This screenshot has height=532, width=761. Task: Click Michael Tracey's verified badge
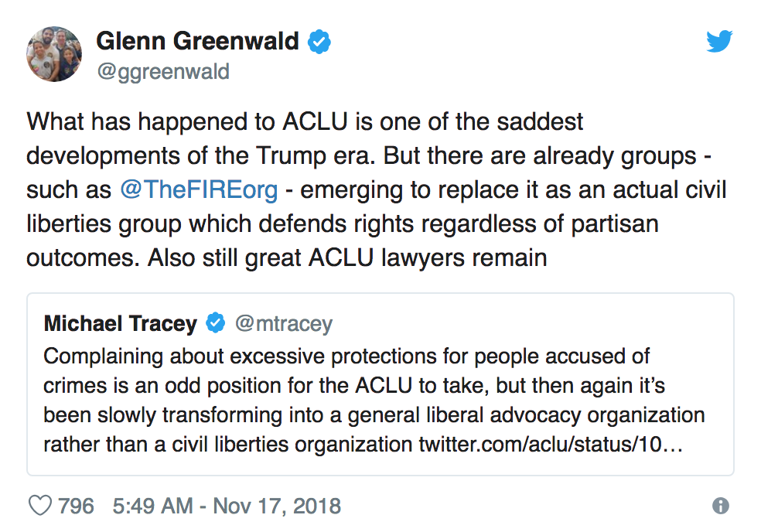point(215,323)
